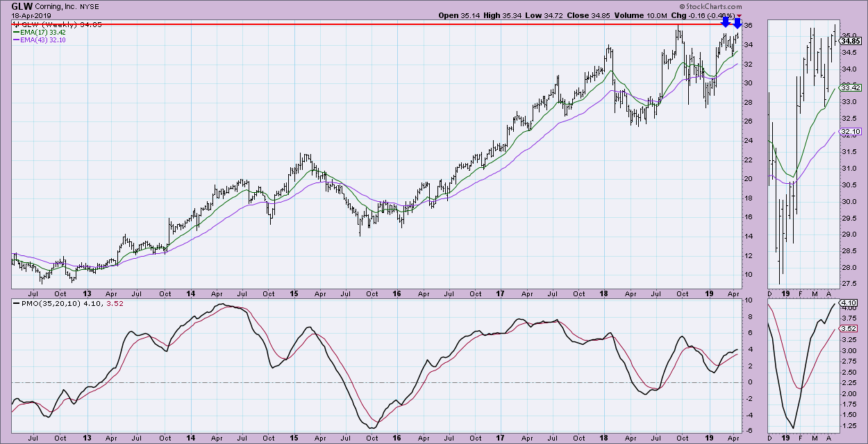Click the 4.10 PMO tag in the zoom panel
This screenshot has width=868, height=444.
[x=849, y=304]
